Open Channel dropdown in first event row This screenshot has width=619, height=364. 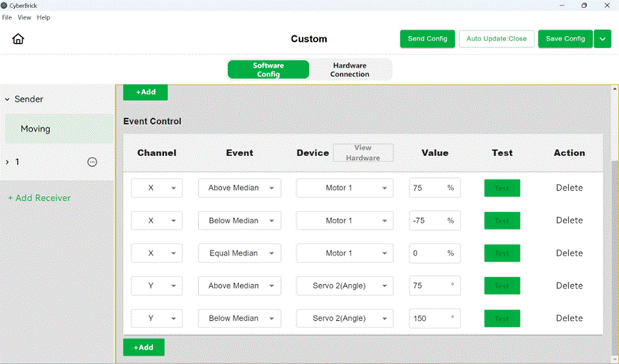[x=157, y=188]
